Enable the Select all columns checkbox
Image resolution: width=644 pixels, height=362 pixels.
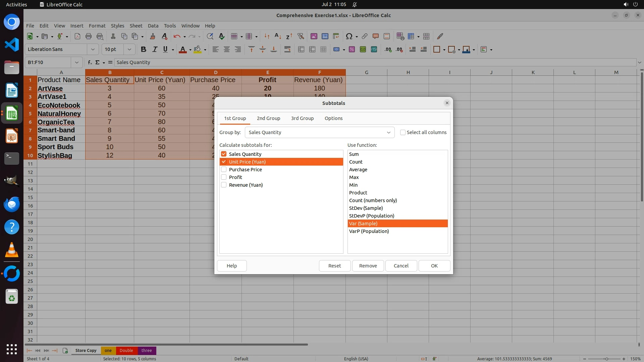click(403, 132)
